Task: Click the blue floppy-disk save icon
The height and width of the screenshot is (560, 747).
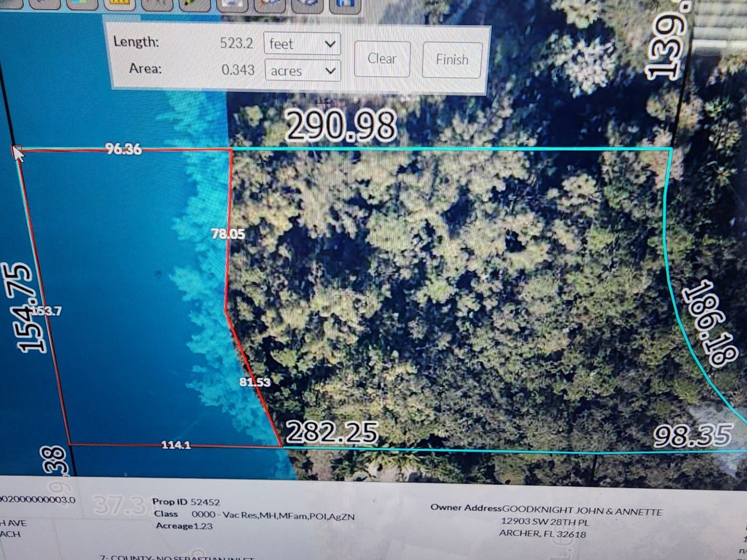Action: (345, 4)
